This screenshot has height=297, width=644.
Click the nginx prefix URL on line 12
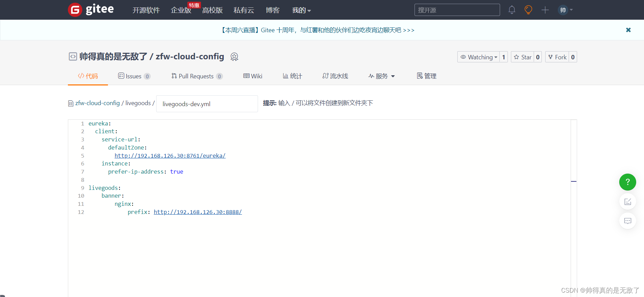(x=198, y=212)
